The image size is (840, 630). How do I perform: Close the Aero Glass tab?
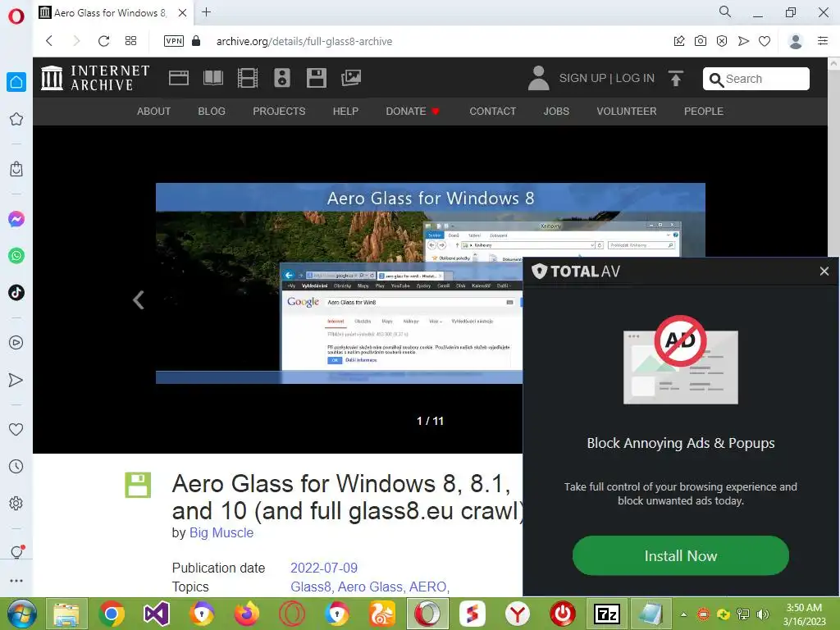[x=183, y=12]
